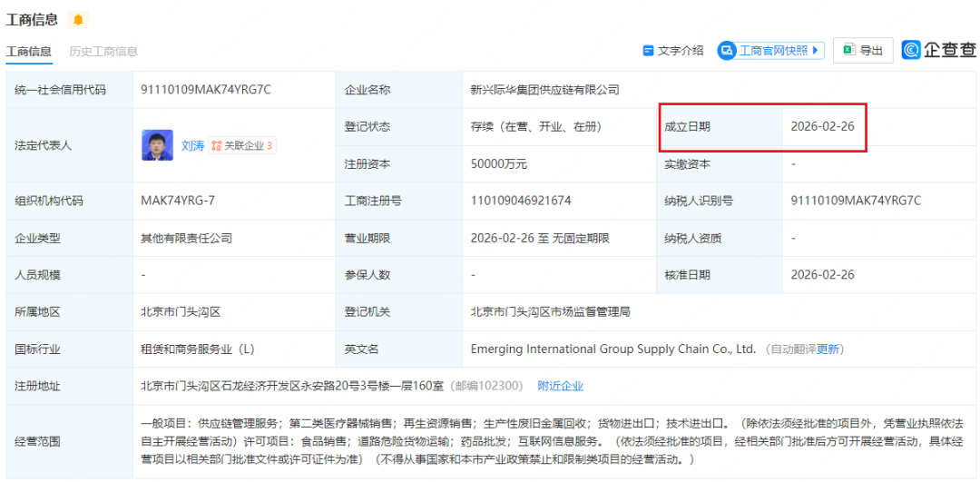Open the 文字介绍 text introduction
The width and height of the screenshot is (980, 482).
pyautogui.click(x=673, y=51)
